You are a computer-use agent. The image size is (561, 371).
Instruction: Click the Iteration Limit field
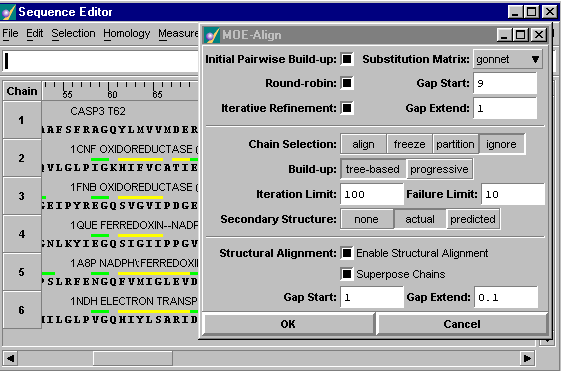372,194
